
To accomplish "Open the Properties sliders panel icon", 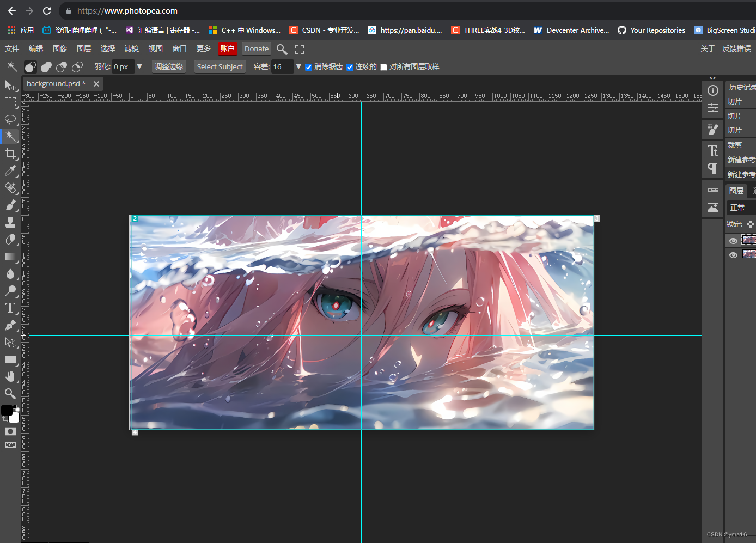I will tap(713, 108).
